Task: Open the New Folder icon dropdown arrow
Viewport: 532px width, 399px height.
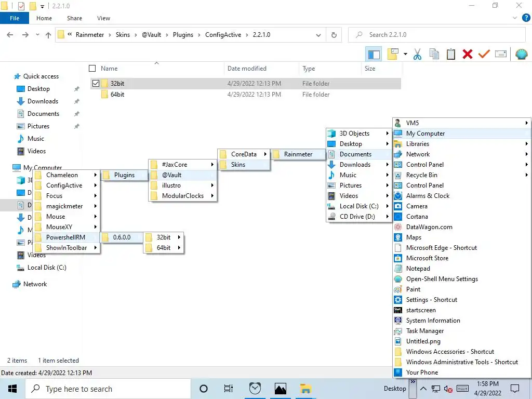Action: point(405,54)
